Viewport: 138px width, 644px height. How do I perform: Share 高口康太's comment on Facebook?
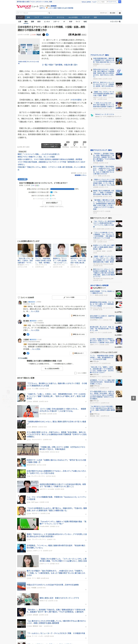click(28, 334)
